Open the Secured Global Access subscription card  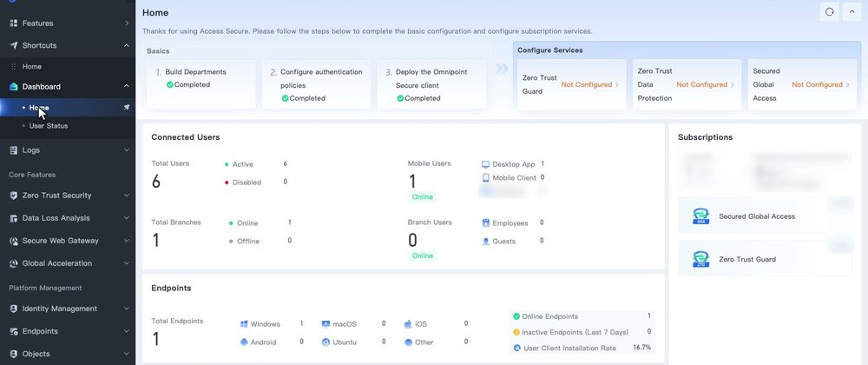click(766, 216)
